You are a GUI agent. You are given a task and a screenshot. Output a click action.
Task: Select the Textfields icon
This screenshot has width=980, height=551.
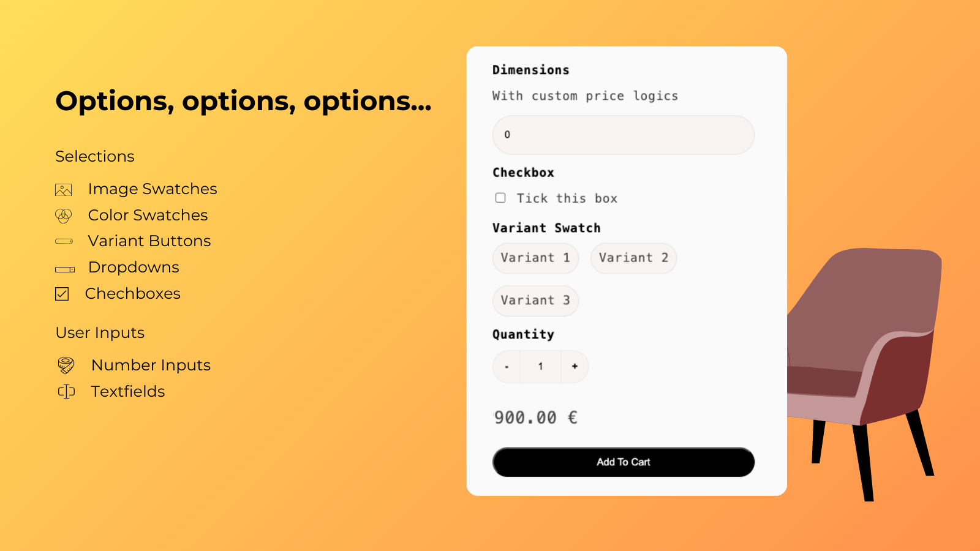[66, 391]
